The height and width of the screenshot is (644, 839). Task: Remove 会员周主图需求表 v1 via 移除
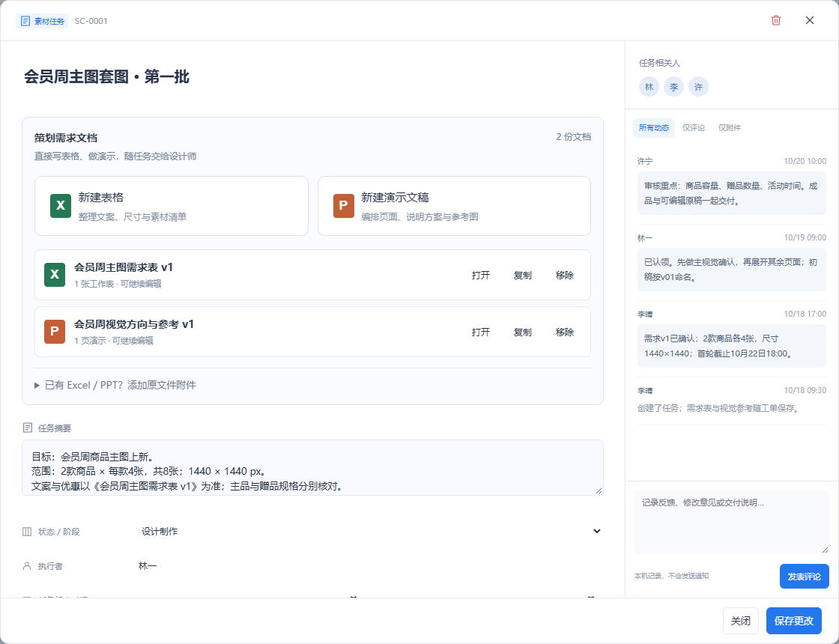click(565, 275)
